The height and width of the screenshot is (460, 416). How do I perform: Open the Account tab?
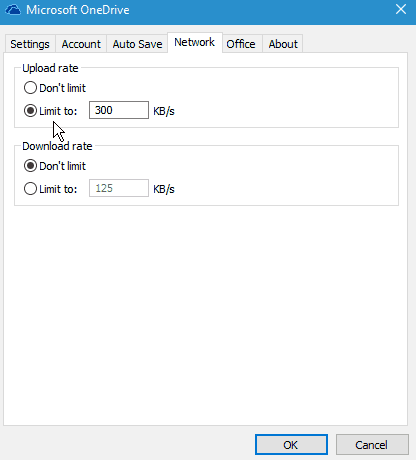(81, 44)
